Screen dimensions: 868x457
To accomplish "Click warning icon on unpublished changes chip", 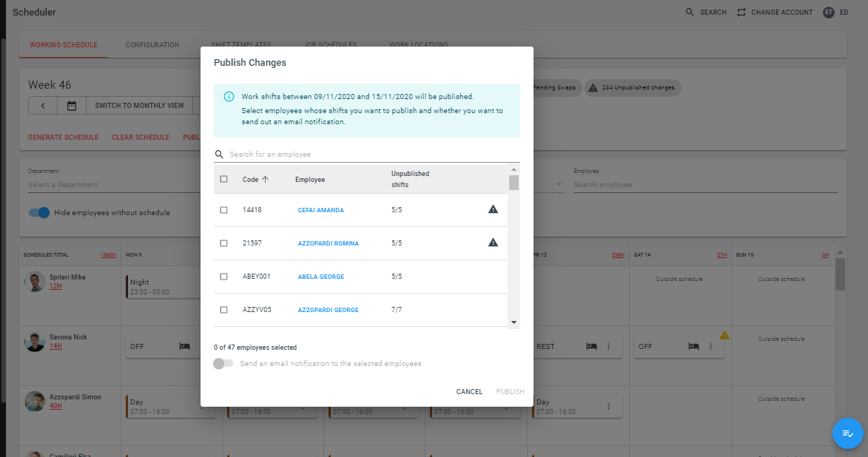I will (x=593, y=87).
